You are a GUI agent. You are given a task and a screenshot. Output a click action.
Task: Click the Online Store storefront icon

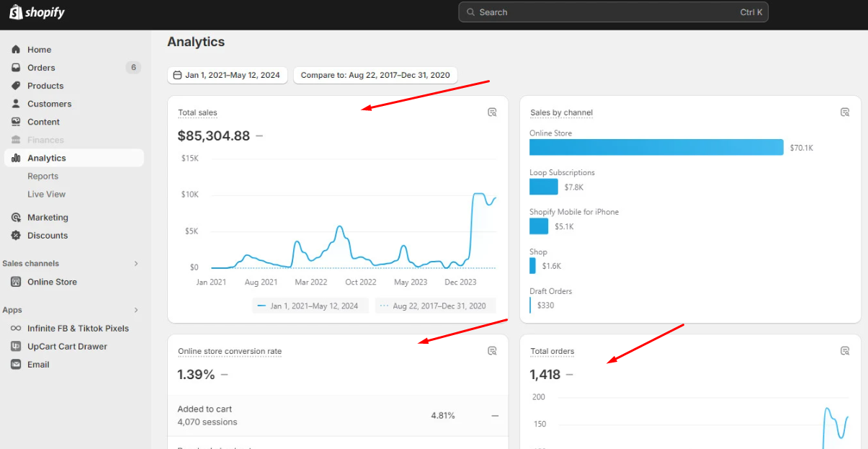(16, 282)
